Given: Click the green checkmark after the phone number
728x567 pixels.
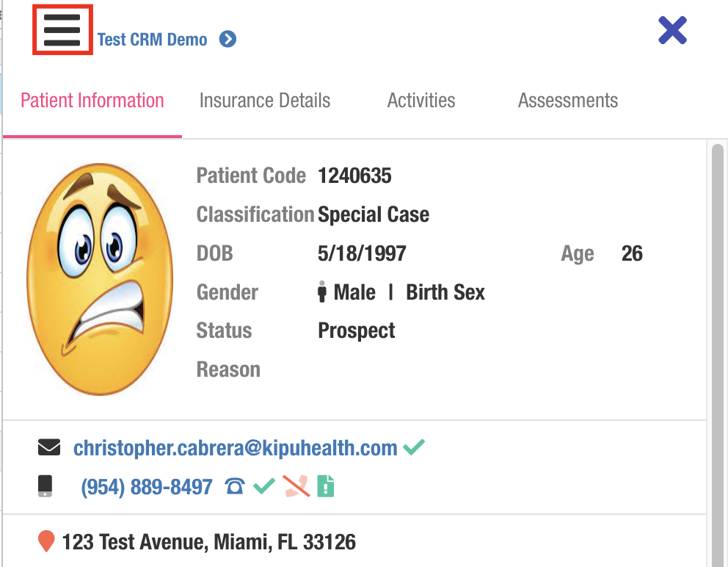Looking at the screenshot, I should [x=264, y=485].
